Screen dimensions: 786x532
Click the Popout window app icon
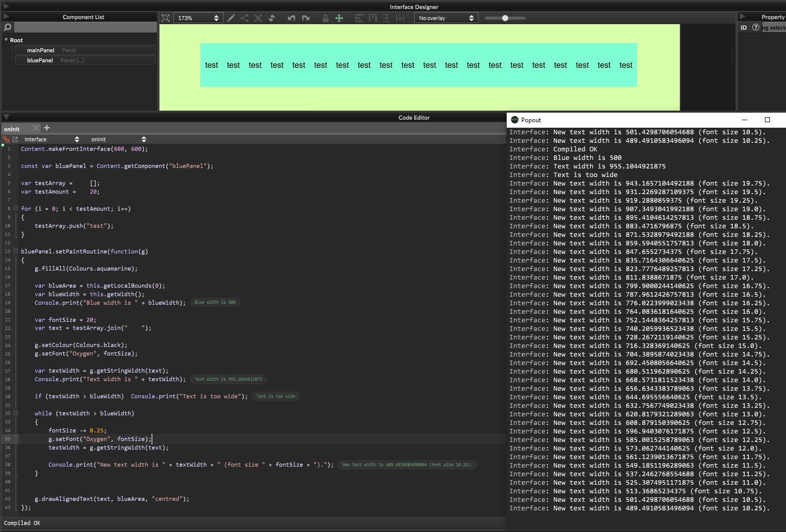click(x=514, y=120)
